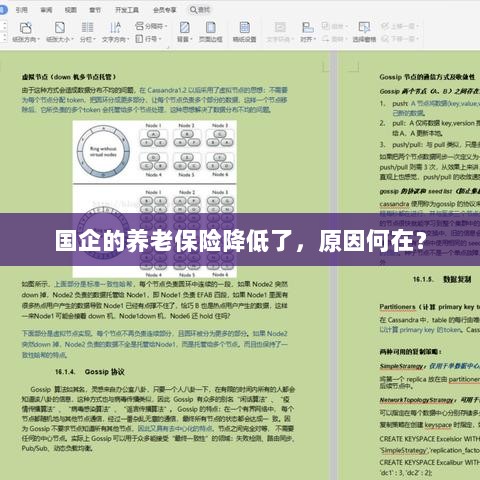
Task: Click the heading 16.1.4. Gossip 协议
Action: [x=90, y=372]
